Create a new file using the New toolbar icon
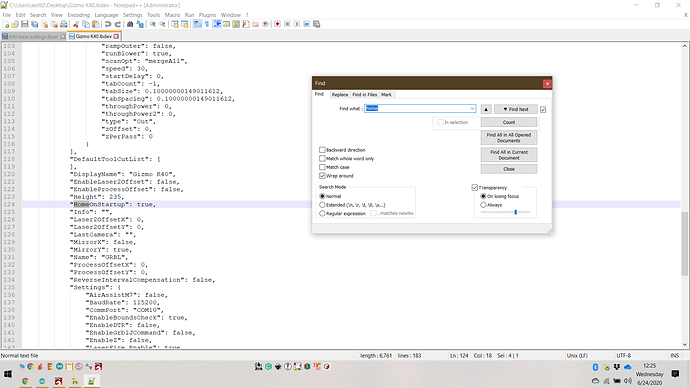Screen dimensions: 690x388 tap(6, 24)
